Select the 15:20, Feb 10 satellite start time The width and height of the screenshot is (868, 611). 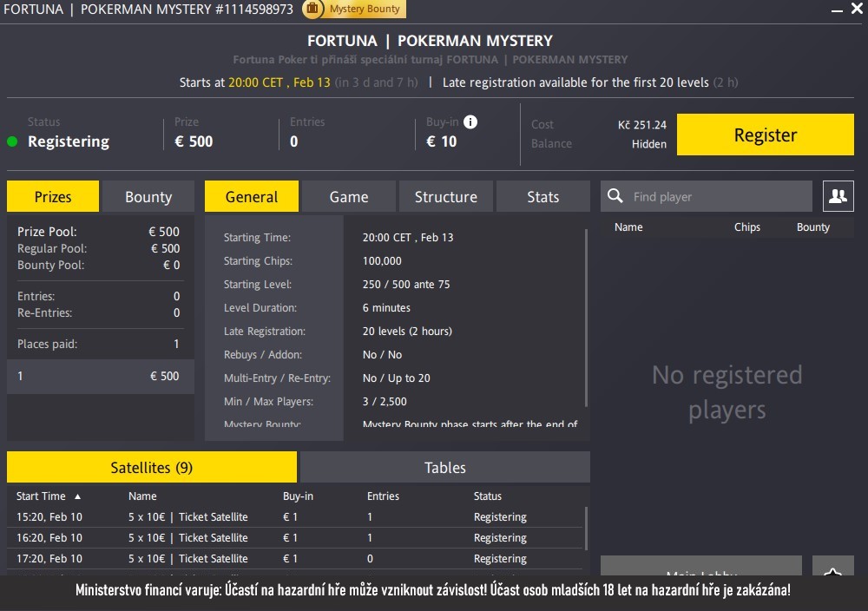[x=49, y=517]
